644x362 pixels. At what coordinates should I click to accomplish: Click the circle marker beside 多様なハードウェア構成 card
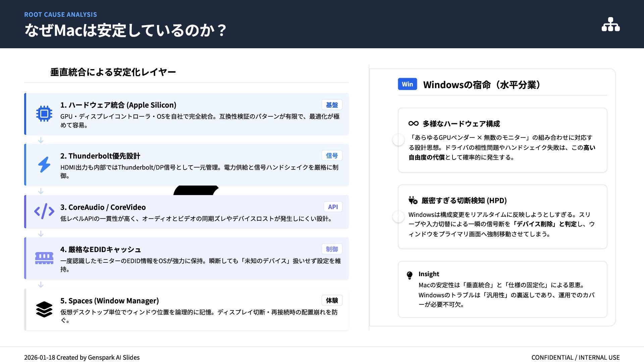(398, 140)
